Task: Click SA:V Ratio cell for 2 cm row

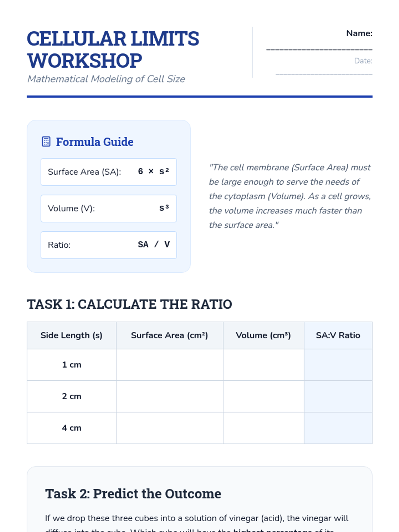Action: (338, 396)
